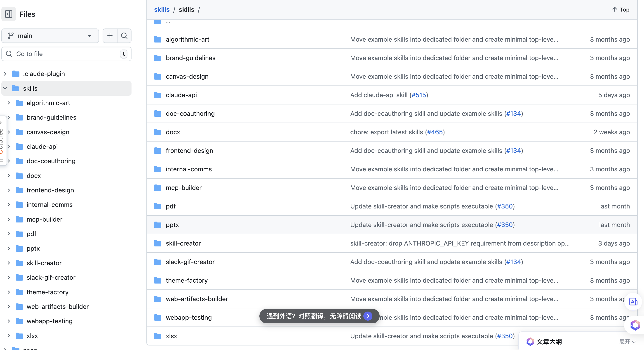Open web-artifacts-builder folder in file list
The width and height of the screenshot is (644, 350).
point(197,299)
